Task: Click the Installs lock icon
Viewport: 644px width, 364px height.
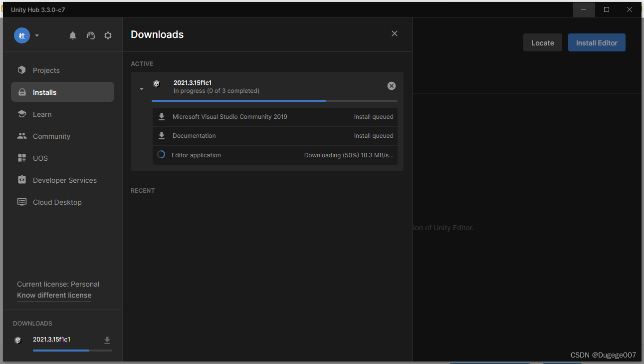Action: tap(22, 92)
